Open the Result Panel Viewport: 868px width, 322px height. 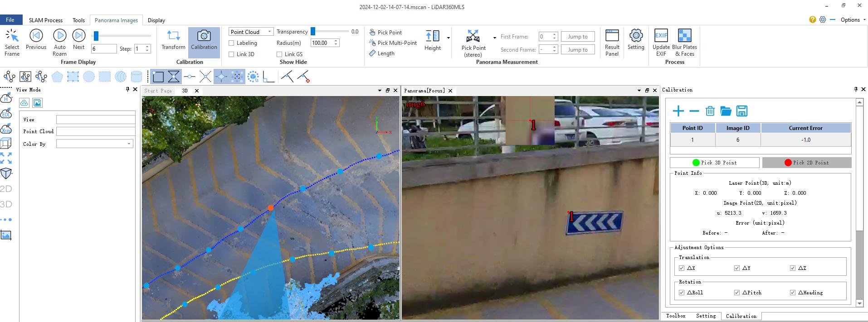[x=612, y=42]
